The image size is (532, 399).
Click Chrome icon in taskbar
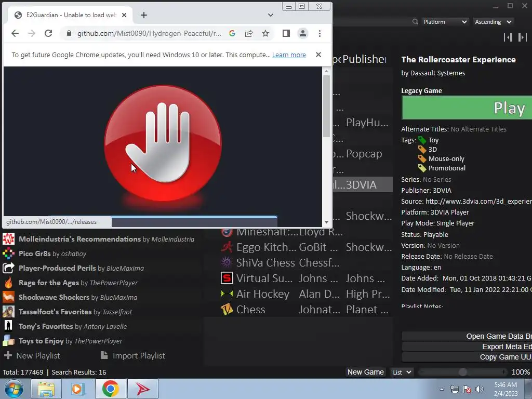point(111,389)
